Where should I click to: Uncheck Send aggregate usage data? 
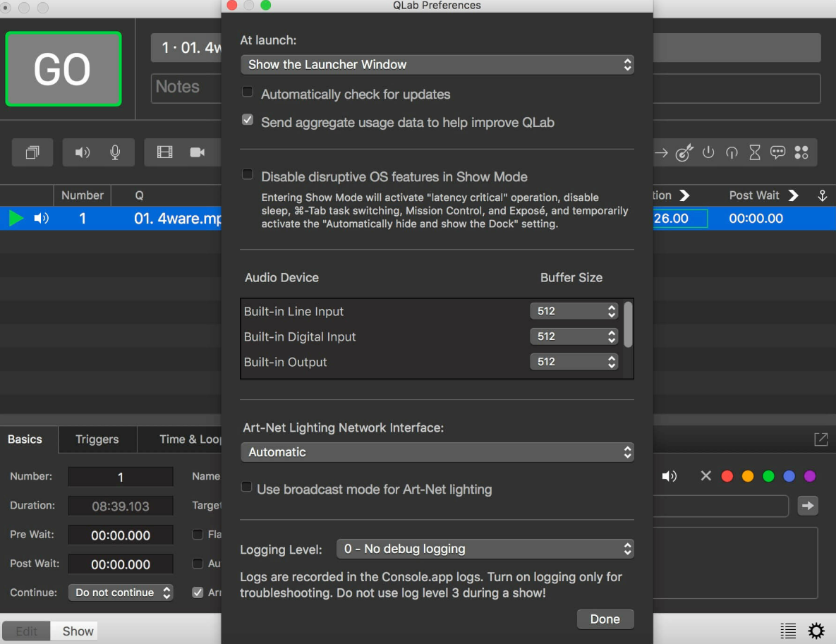pyautogui.click(x=248, y=119)
